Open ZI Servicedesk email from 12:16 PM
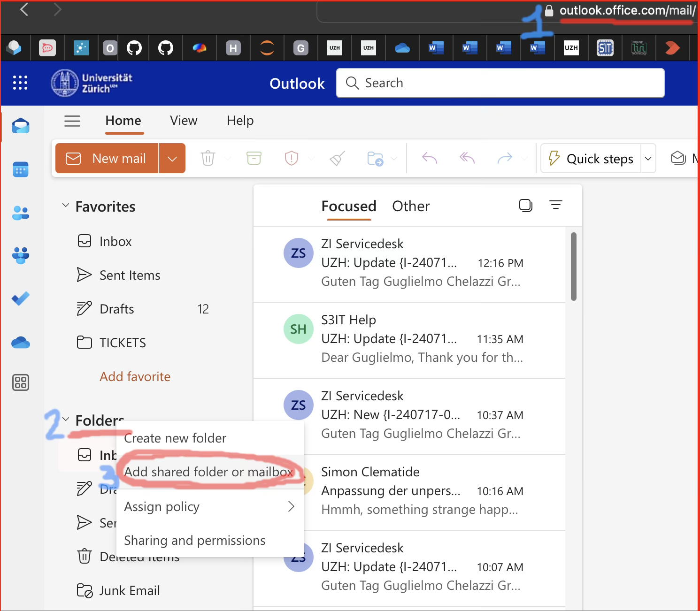 click(409, 264)
